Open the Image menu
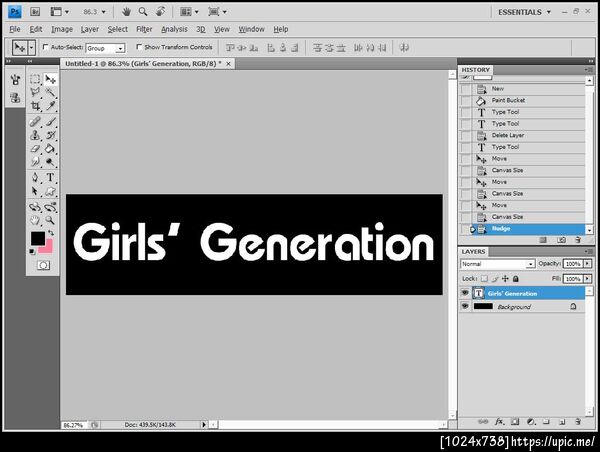This screenshot has height=452, width=600. [62, 29]
